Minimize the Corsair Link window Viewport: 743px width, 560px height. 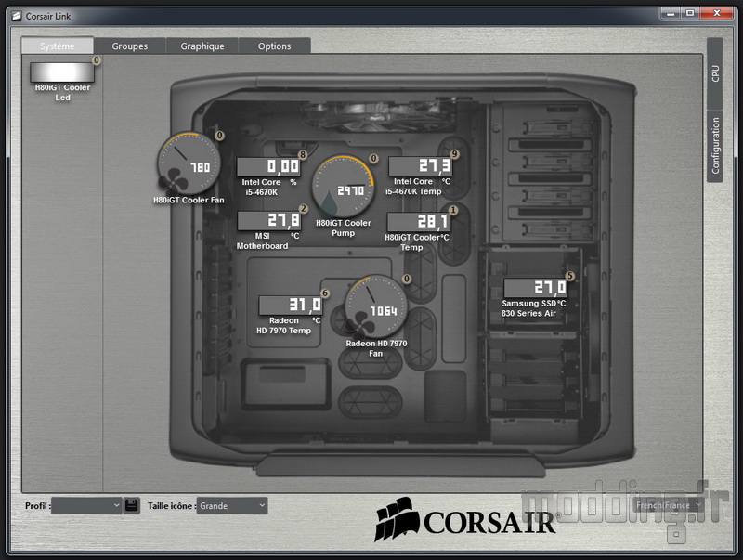click(671, 13)
